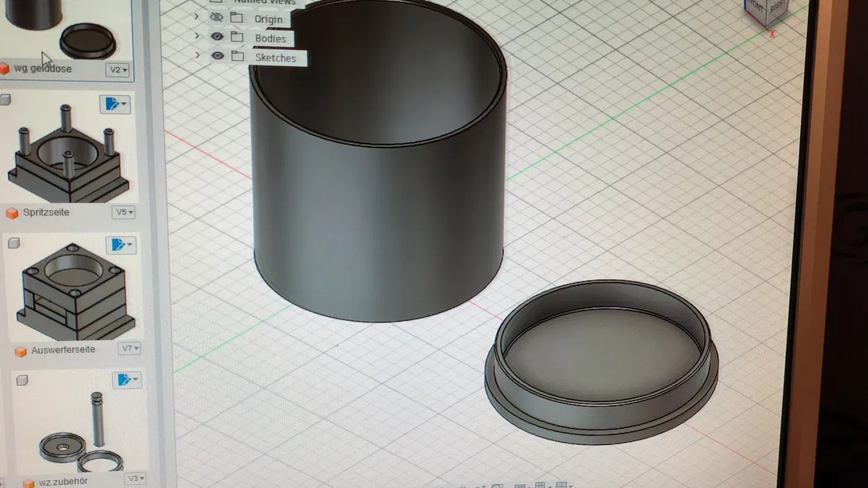
Task: Open the V2 version dropdown for wg gelddose
Action: click(118, 69)
